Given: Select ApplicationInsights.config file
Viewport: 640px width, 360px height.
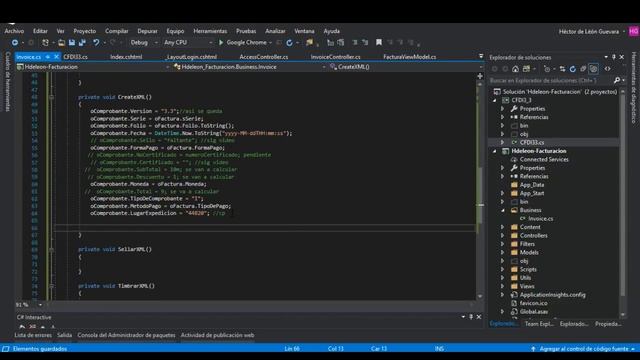Looking at the screenshot, I should point(552,295).
